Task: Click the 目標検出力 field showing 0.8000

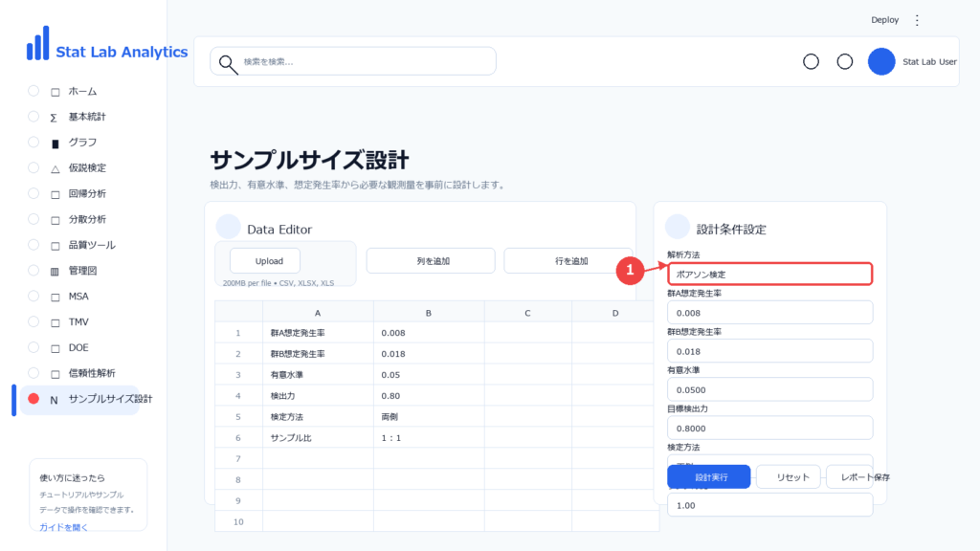Action: coord(770,428)
